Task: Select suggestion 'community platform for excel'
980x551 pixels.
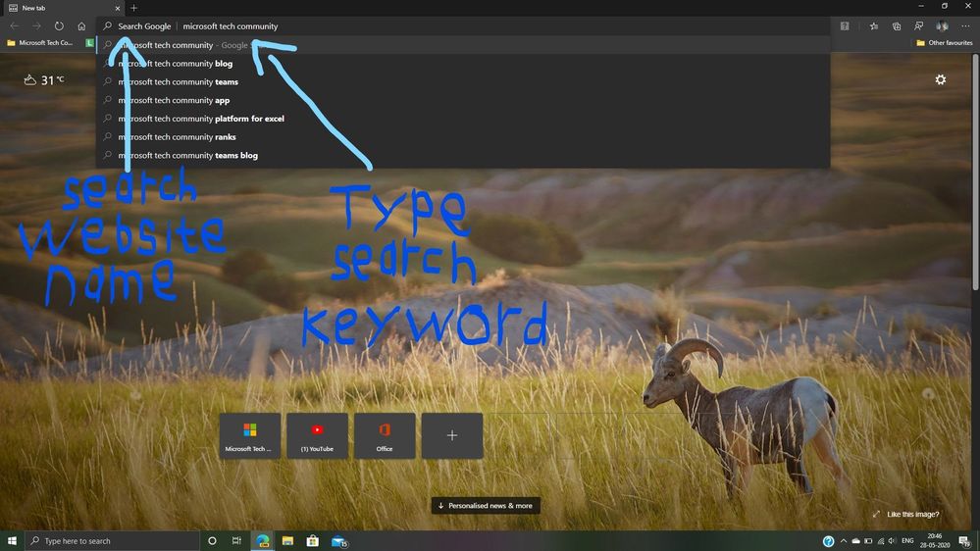Action: click(463, 118)
